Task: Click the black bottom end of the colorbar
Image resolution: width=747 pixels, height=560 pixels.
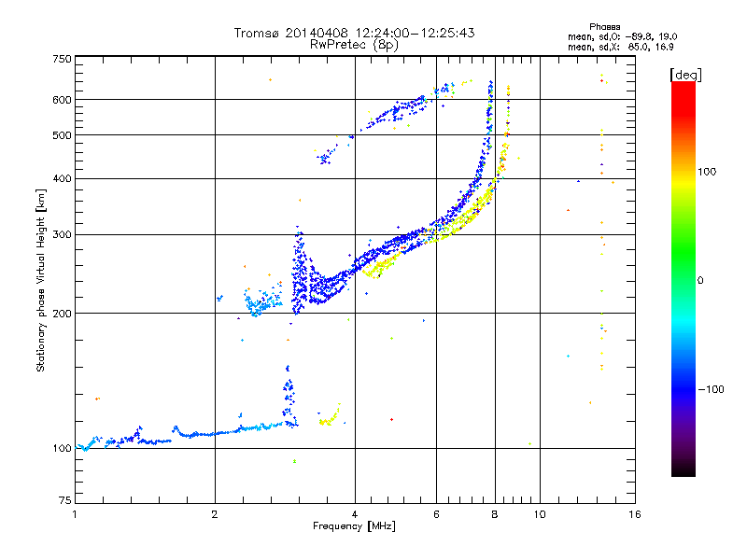Action: pos(684,470)
